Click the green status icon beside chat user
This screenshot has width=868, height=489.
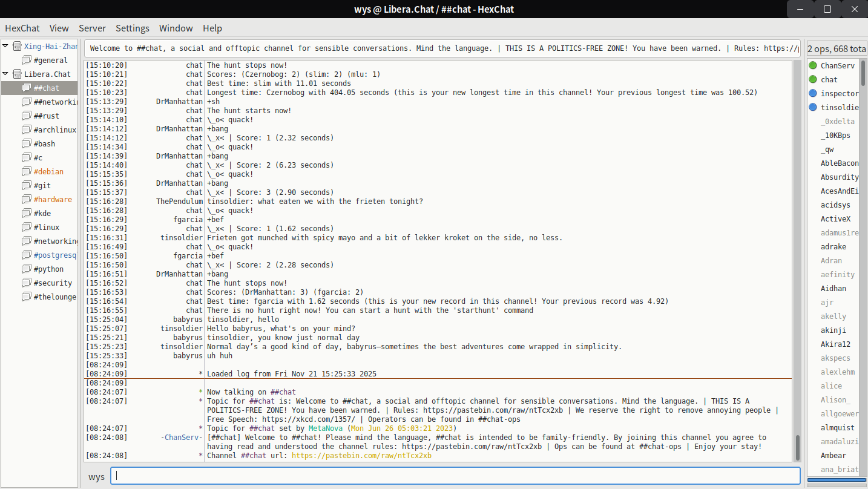click(813, 79)
